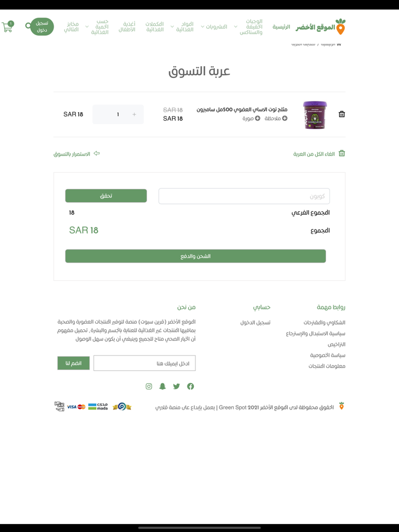Click inside the كوبون coupon input field
This screenshot has width=399, height=532.
coord(245,195)
